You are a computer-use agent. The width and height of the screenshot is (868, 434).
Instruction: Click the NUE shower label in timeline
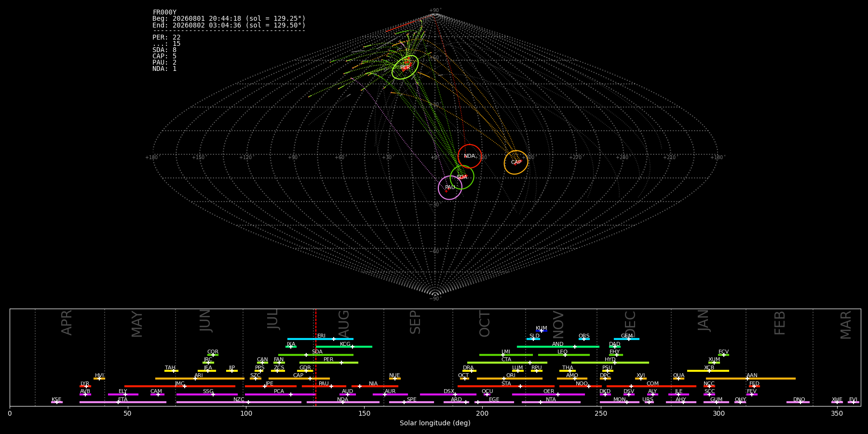click(x=394, y=376)
